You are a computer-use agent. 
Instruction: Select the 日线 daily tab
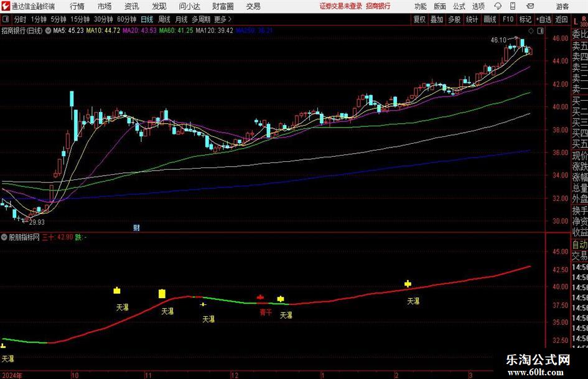click(x=147, y=19)
